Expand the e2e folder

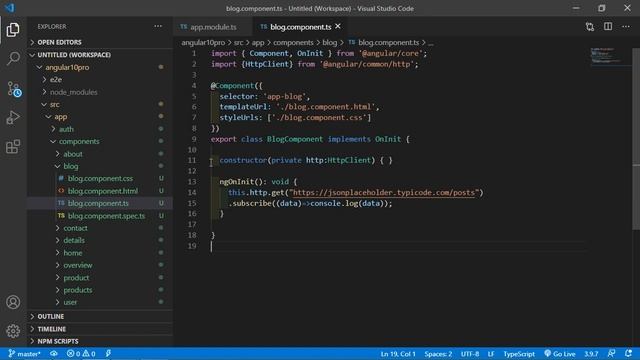[100, 80]
